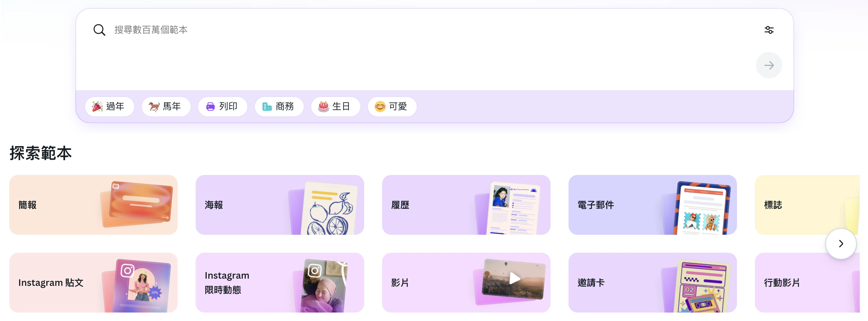Image resolution: width=868 pixels, height=321 pixels.
Task: Select the 電子郵件 email template card
Action: click(652, 205)
